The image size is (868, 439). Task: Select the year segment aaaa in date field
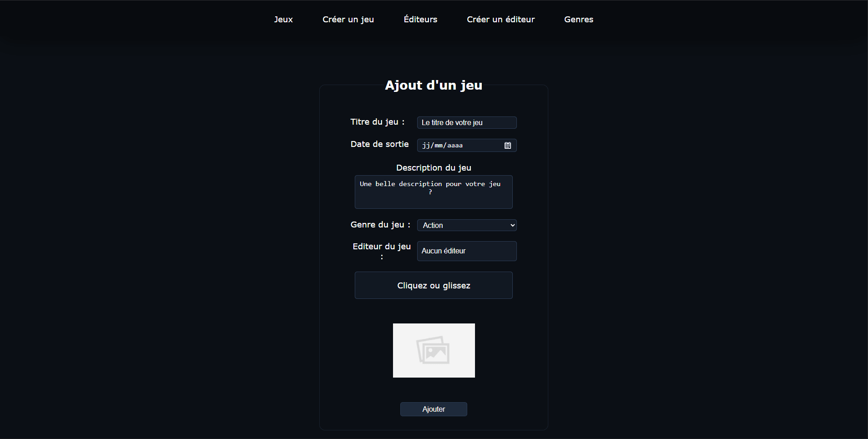point(454,146)
